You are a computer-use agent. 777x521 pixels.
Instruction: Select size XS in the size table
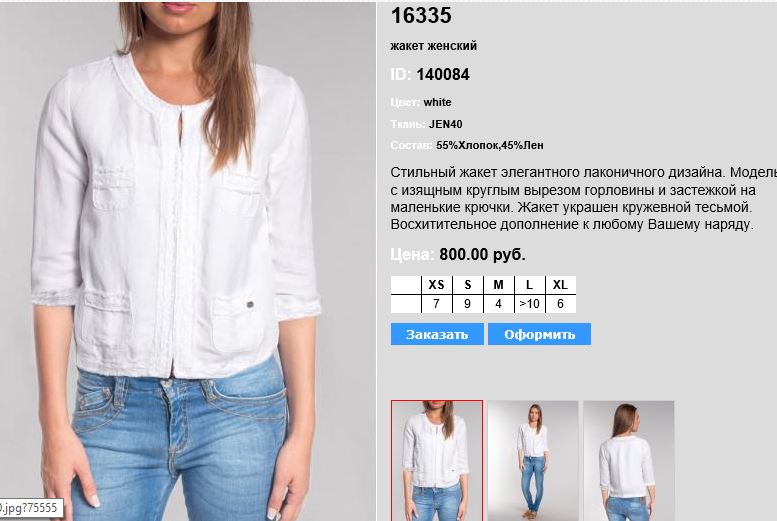point(437,285)
